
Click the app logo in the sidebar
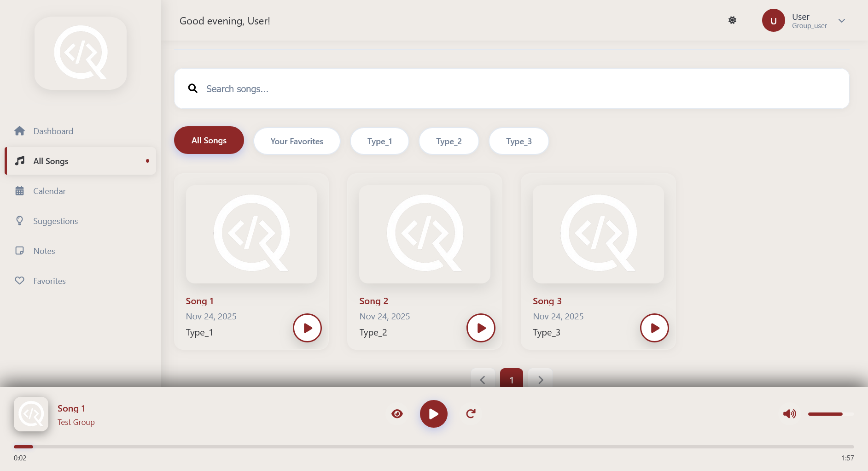click(81, 53)
